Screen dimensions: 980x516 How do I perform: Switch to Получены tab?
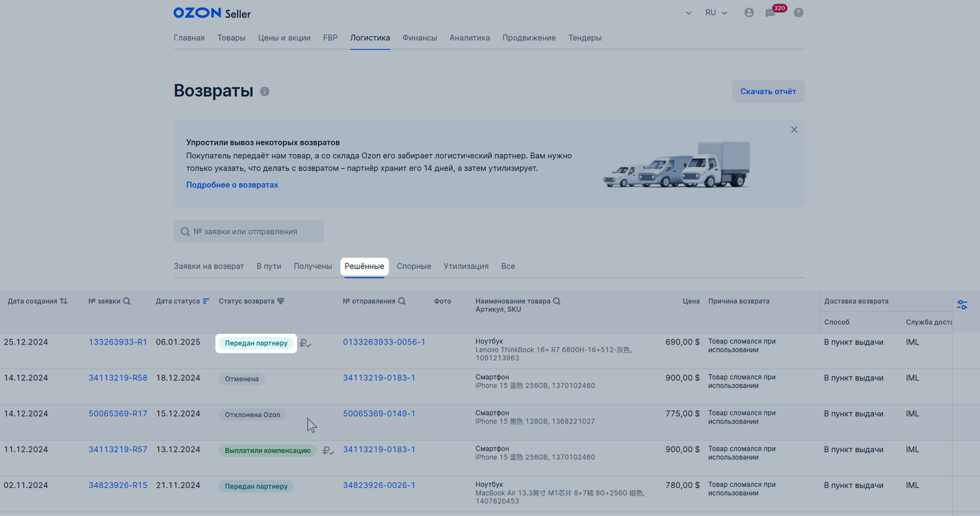point(313,266)
